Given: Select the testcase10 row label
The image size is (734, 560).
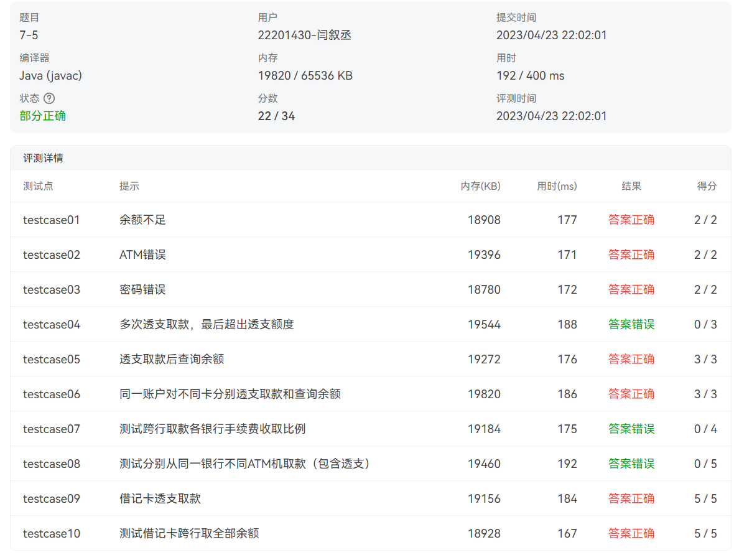Looking at the screenshot, I should point(52,533).
